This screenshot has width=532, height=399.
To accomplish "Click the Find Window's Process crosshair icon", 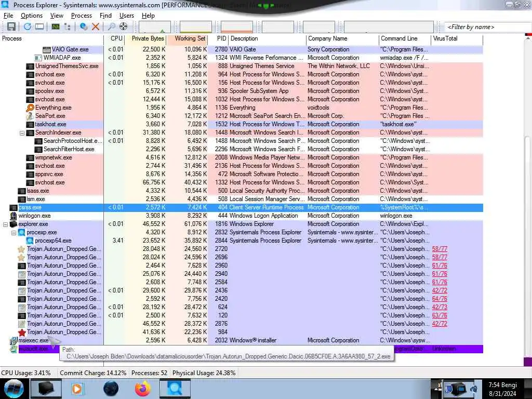I will pos(124,26).
